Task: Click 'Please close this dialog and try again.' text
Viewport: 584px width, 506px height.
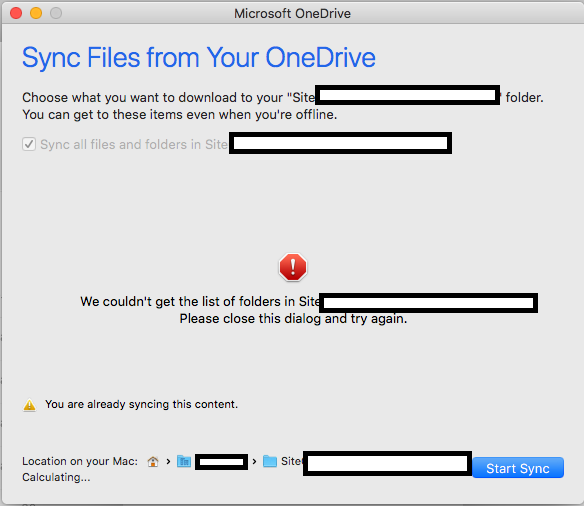Action: [293, 319]
